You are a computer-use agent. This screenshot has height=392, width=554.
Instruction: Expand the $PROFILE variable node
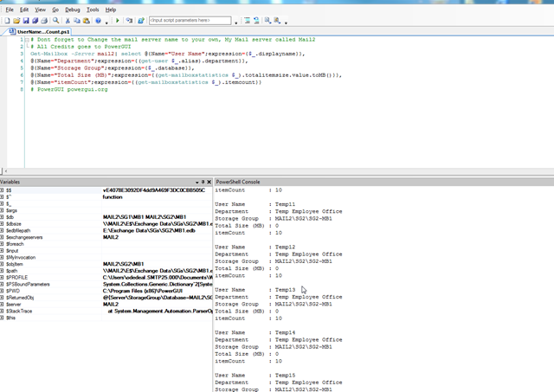(2, 278)
